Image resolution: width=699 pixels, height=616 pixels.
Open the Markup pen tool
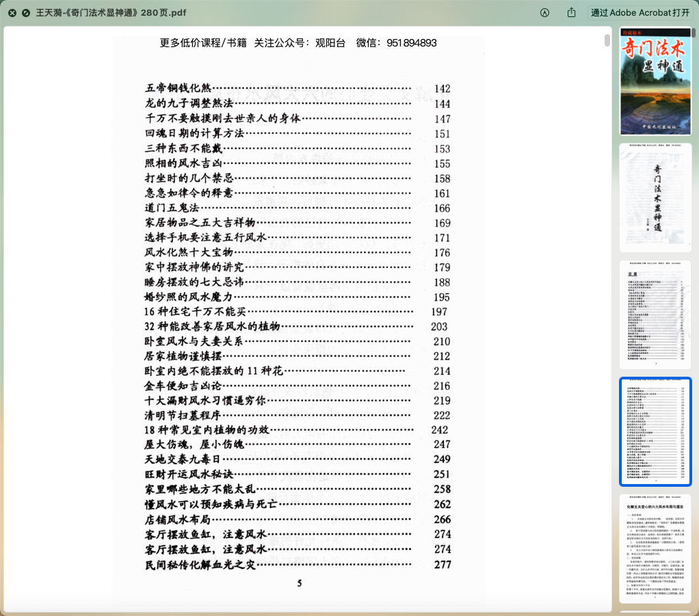pyautogui.click(x=544, y=13)
